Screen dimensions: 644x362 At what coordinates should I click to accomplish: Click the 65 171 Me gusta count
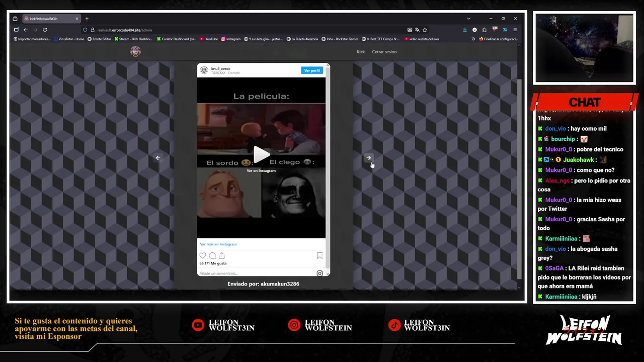[x=213, y=263]
